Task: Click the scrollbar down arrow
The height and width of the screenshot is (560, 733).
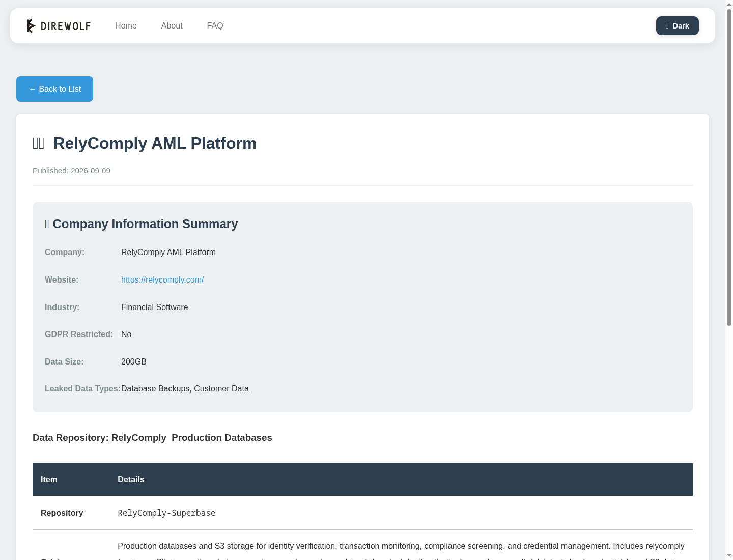Action: click(729, 555)
